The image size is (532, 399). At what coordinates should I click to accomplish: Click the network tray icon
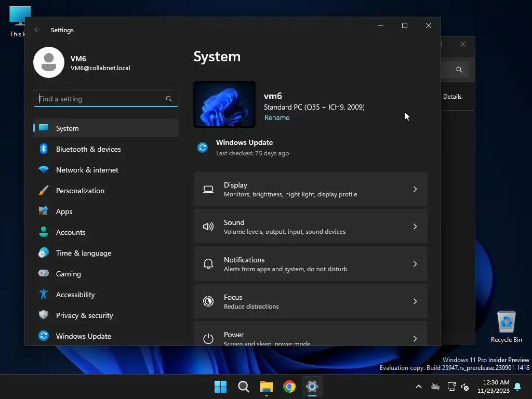pos(451,387)
